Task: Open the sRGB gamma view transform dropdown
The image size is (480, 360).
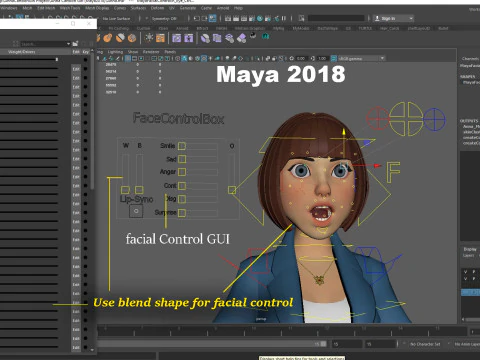Action: [x=361, y=58]
